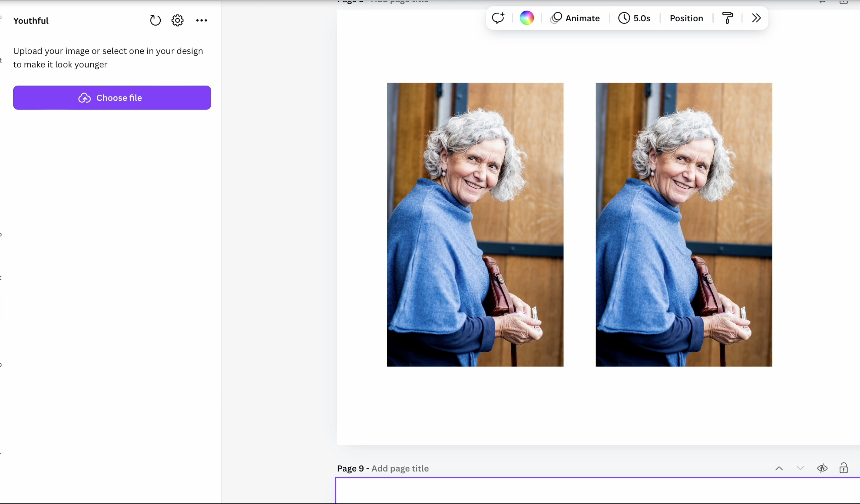The image size is (860, 504).
Task: Open the Animate panel
Action: pos(575,18)
